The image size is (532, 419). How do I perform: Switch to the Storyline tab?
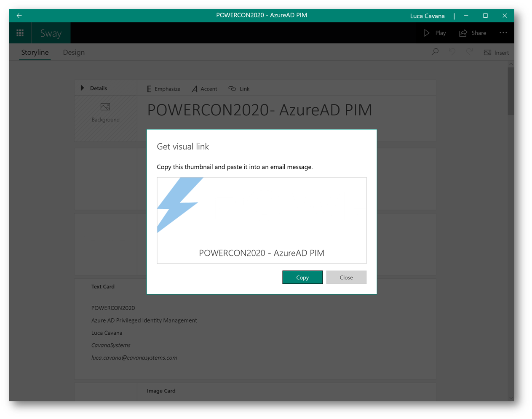(x=35, y=52)
